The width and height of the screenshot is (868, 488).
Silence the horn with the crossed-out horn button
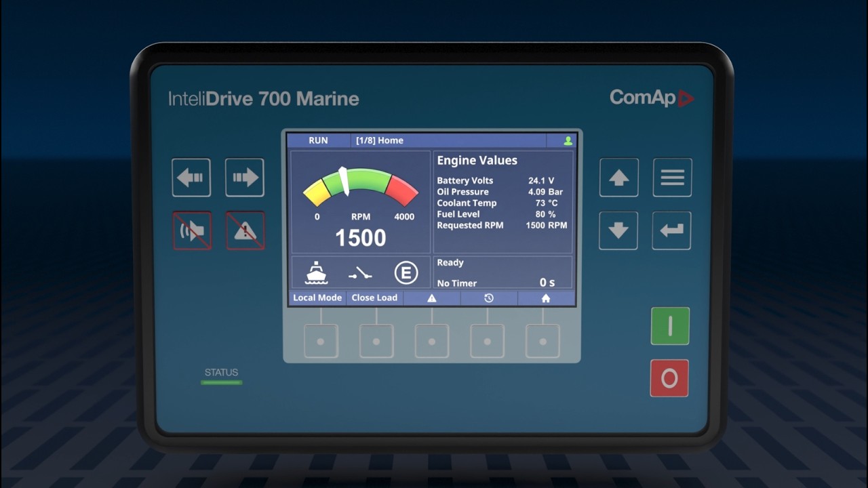pyautogui.click(x=192, y=230)
